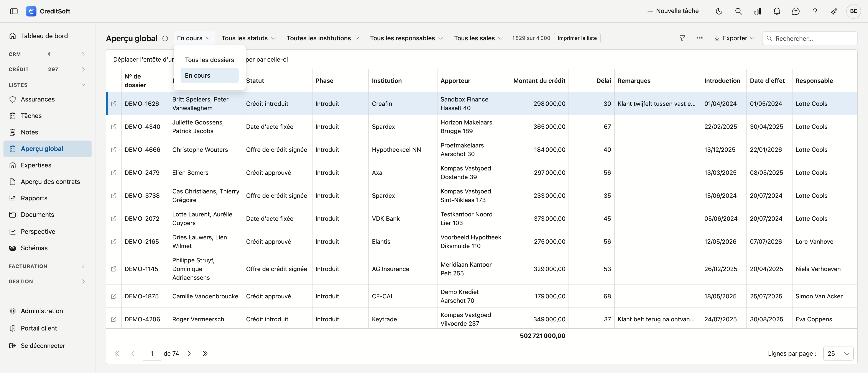Collapse the LISTES sidebar section
The height and width of the screenshot is (373, 868).
click(x=47, y=85)
